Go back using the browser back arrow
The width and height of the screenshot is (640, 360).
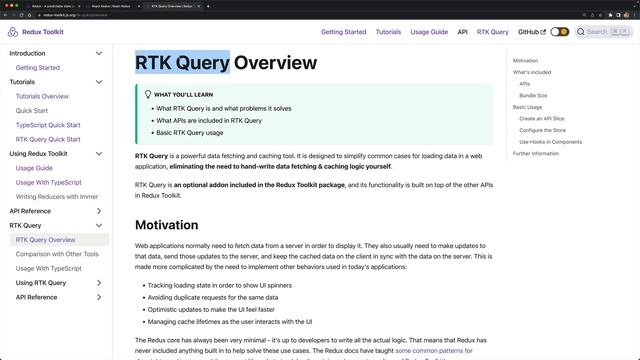[x=5, y=15]
